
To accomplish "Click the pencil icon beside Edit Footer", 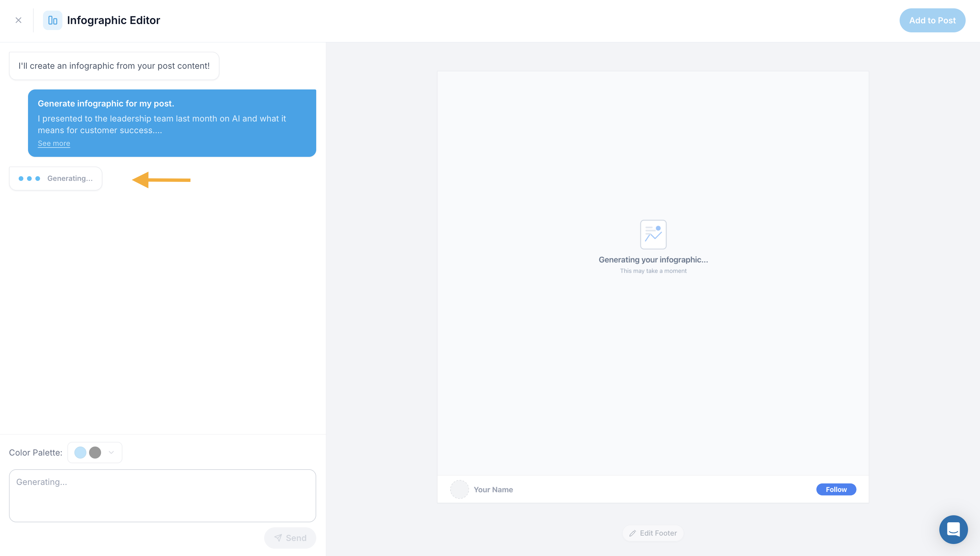I will pyautogui.click(x=632, y=533).
